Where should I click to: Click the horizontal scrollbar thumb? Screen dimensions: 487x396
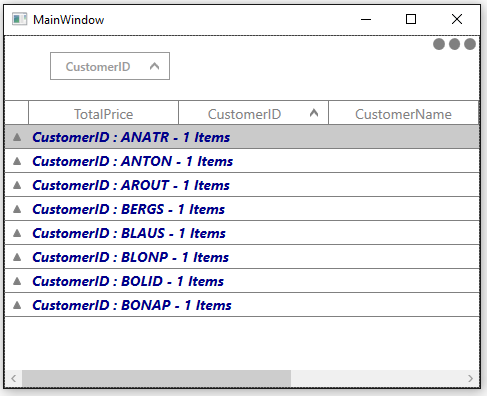point(156,378)
